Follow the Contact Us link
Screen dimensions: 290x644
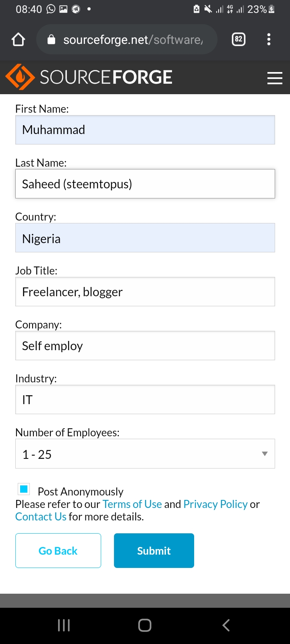(x=41, y=517)
